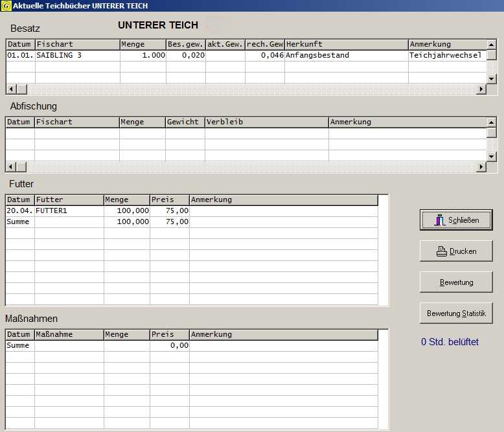Click the up arrow of Besatz vertical scrollbar
Image resolution: width=504 pixels, height=432 pixels.
pos(492,44)
